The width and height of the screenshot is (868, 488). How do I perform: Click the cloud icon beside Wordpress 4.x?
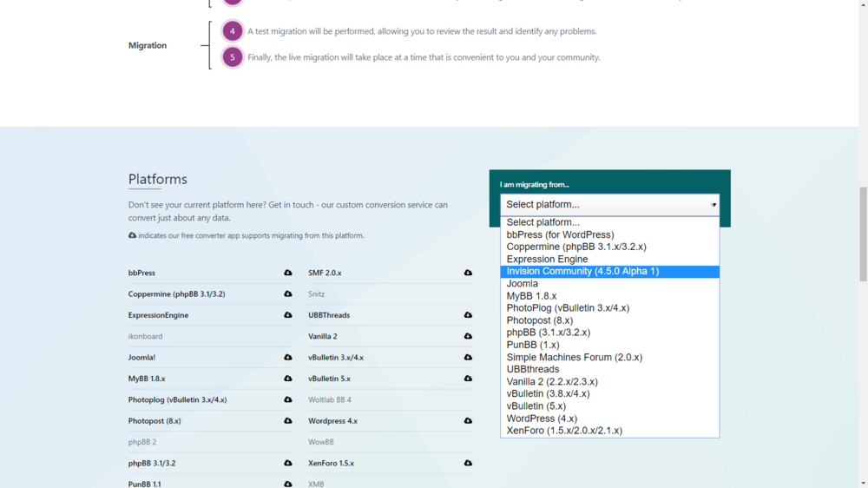(468, 421)
